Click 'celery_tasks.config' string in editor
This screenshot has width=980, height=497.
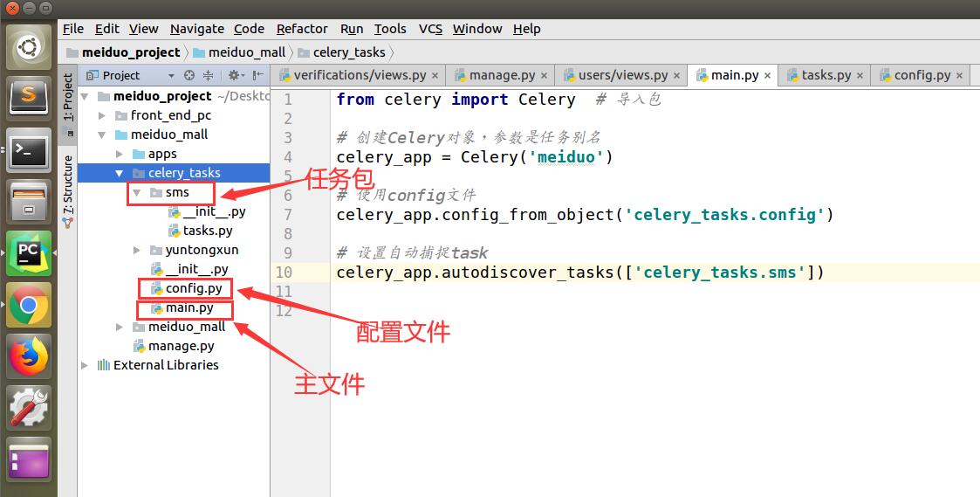click(725, 215)
